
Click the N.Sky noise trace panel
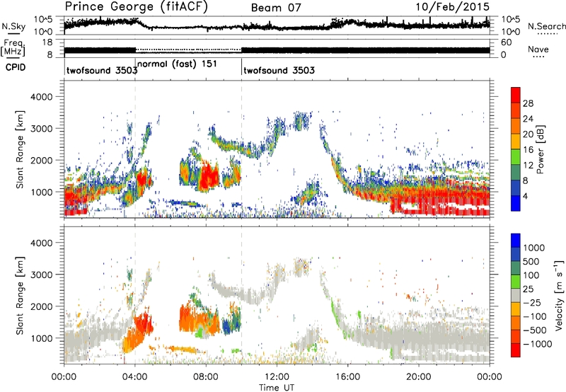click(x=277, y=25)
